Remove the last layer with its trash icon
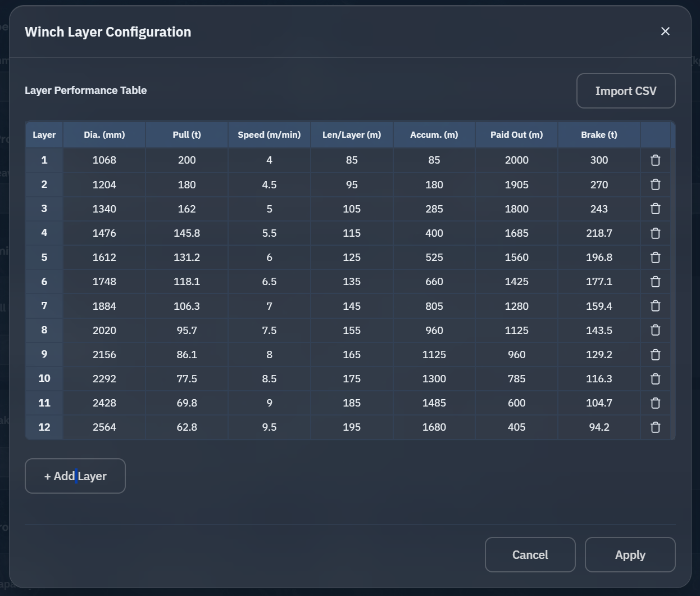Viewport: 700px width, 596px height. pyautogui.click(x=655, y=427)
